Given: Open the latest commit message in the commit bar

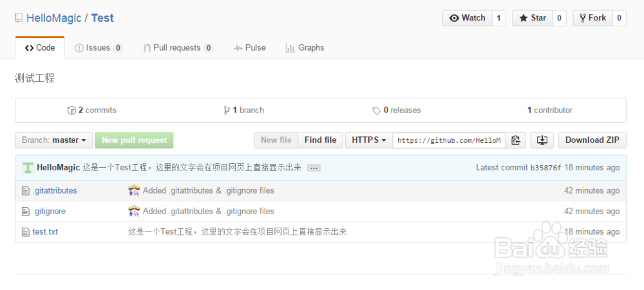Looking at the screenshot, I should (x=192, y=168).
